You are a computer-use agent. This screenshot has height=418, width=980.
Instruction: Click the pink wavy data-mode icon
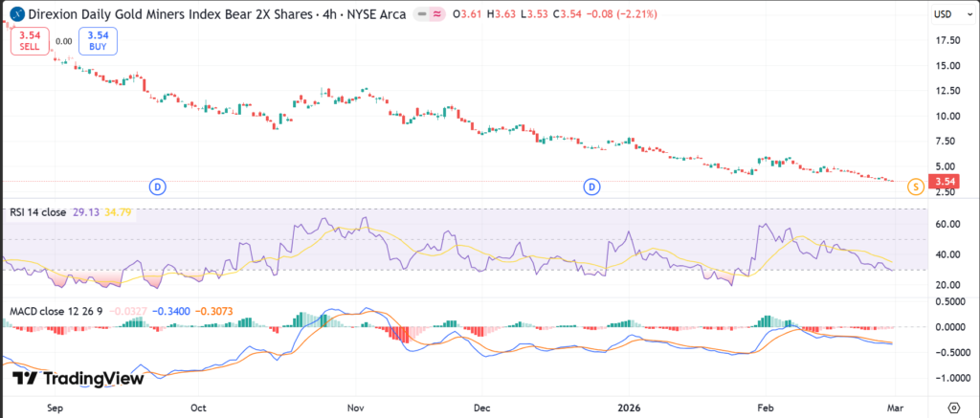click(437, 15)
